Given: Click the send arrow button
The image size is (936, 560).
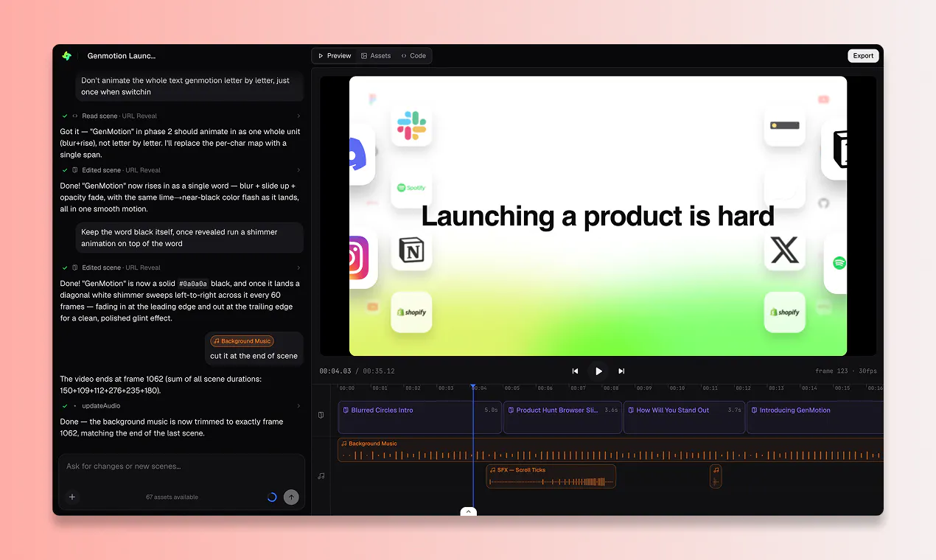Looking at the screenshot, I should 291,497.
